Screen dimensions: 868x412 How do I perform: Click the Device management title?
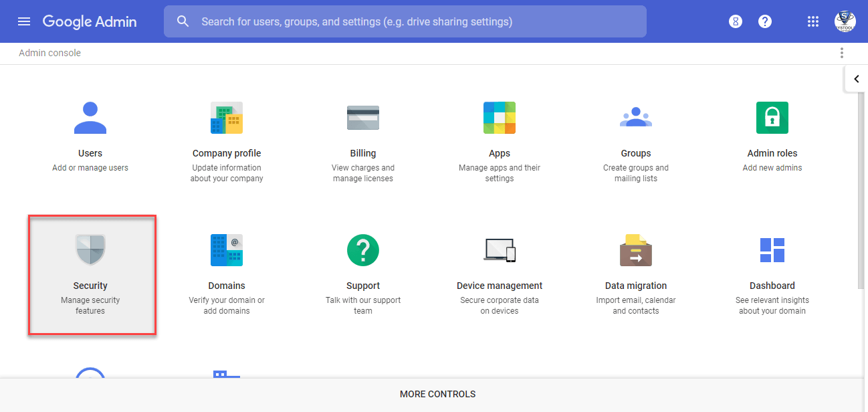point(500,286)
